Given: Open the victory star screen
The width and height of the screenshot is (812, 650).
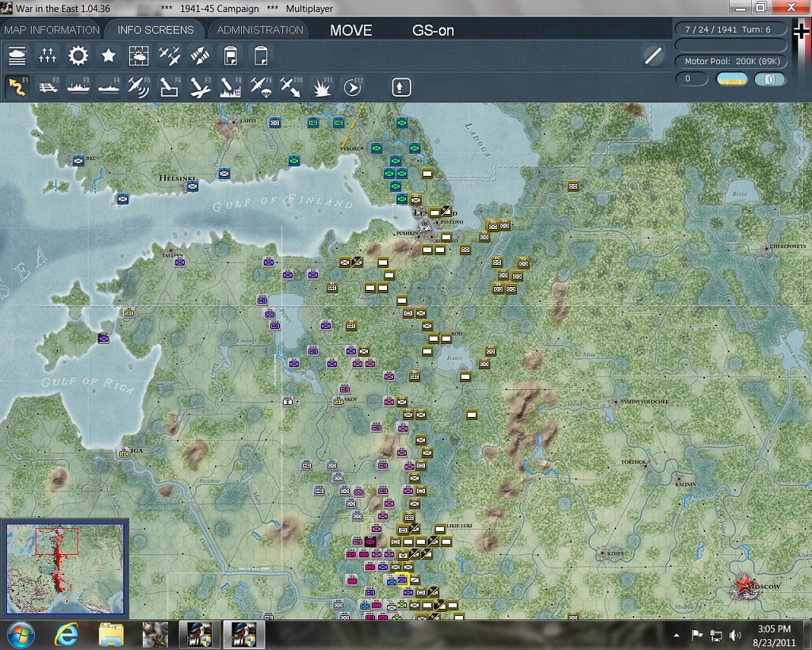Looking at the screenshot, I should 108,56.
